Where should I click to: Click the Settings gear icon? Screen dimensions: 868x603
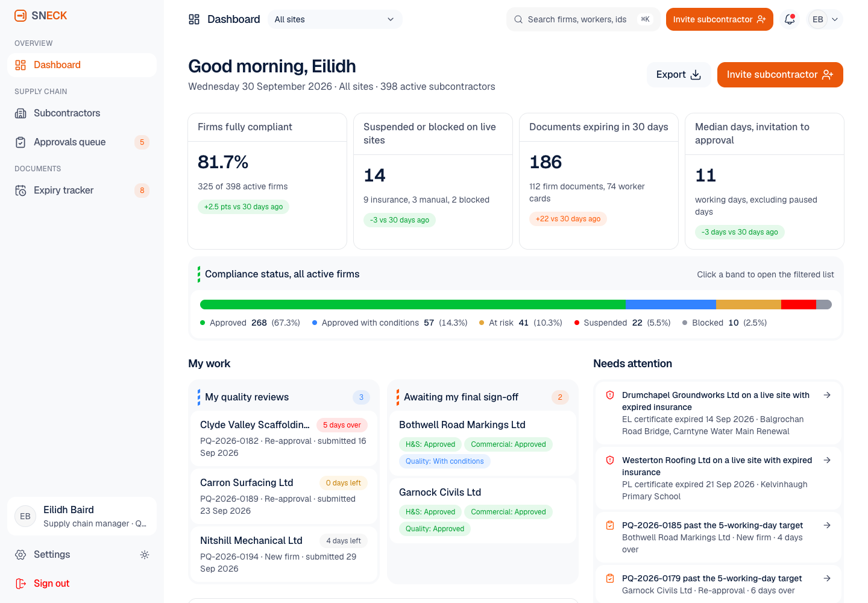(x=20, y=555)
